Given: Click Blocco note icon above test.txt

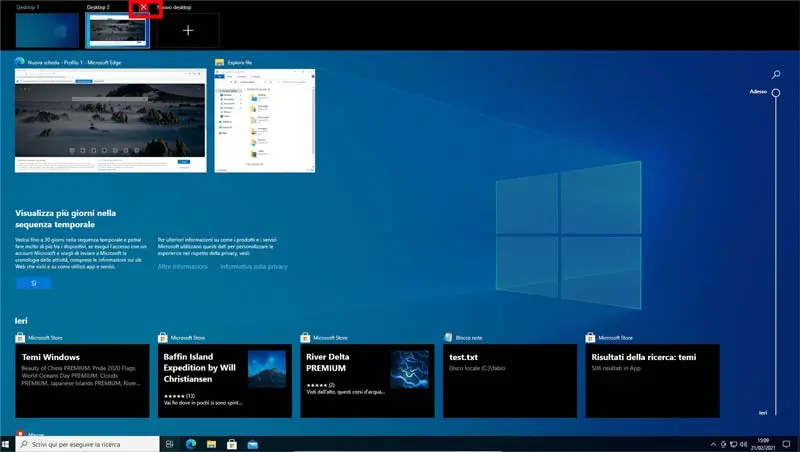Looking at the screenshot, I should click(x=448, y=337).
